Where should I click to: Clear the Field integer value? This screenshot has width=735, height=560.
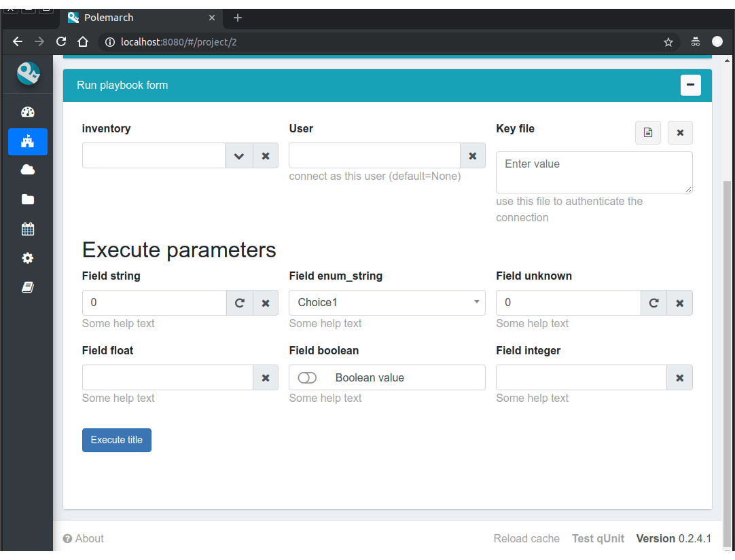point(680,377)
